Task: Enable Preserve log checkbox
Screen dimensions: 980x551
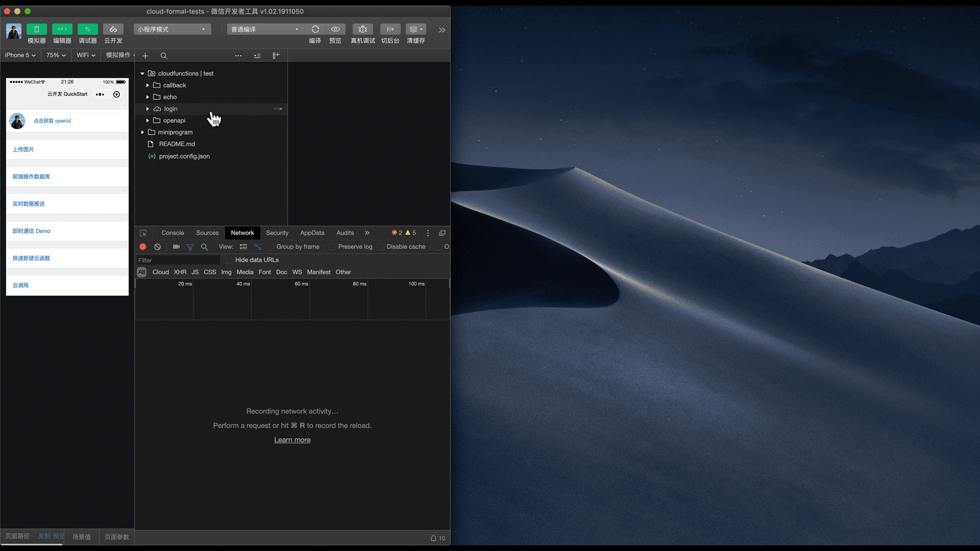Action: (333, 247)
